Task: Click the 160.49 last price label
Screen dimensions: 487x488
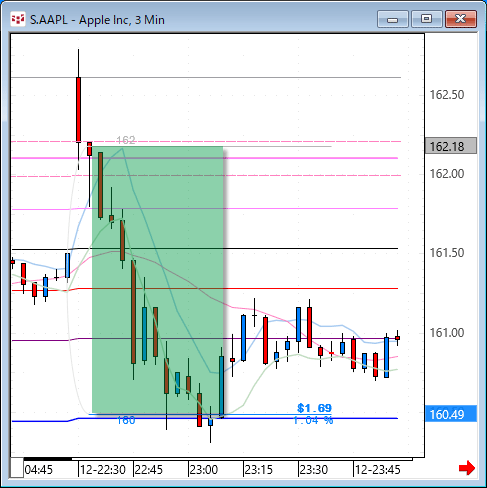Action: (451, 414)
